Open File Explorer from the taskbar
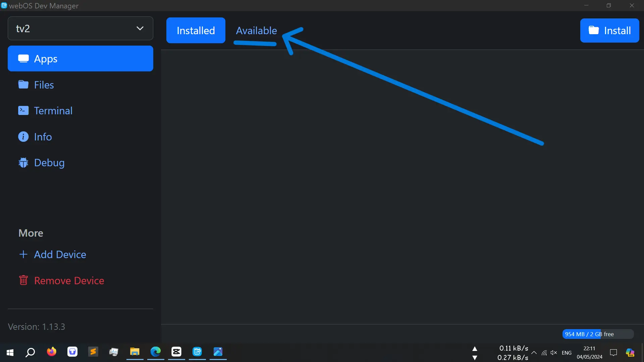This screenshot has width=644, height=362. pyautogui.click(x=135, y=352)
